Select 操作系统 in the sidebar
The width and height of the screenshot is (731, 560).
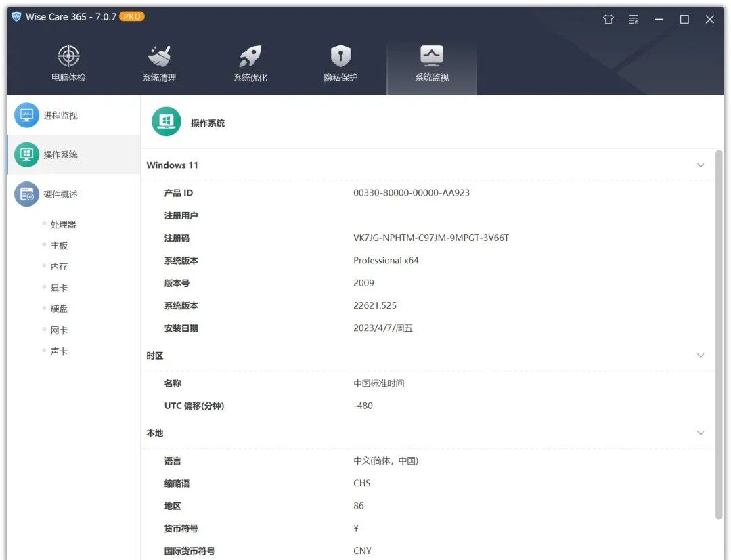[61, 154]
